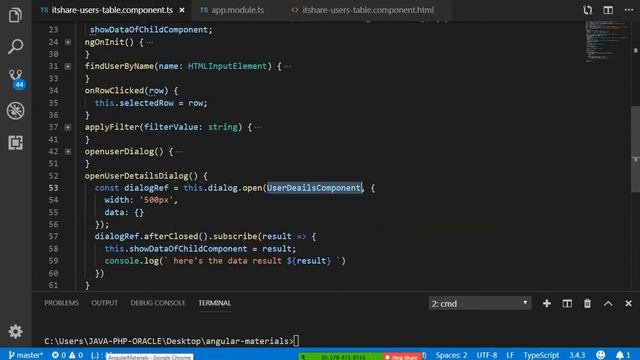Click the data: {} property line
640x360 pixels.
pyautogui.click(x=124, y=212)
